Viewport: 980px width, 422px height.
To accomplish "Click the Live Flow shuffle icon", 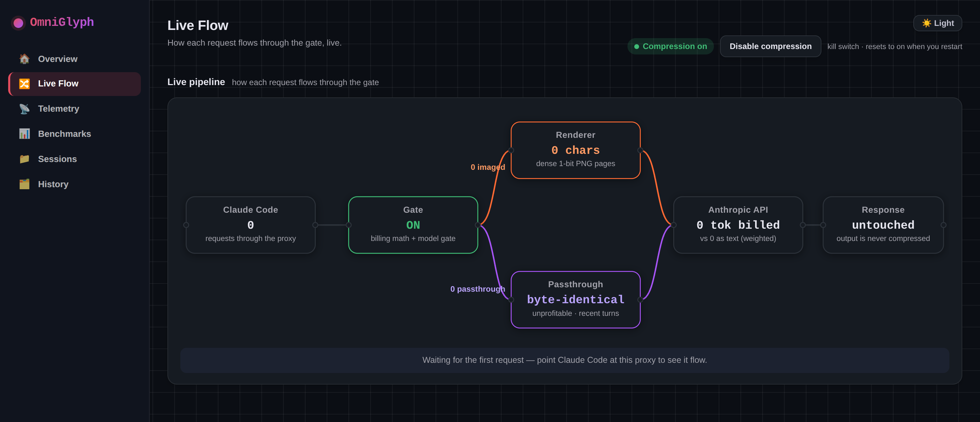I will (24, 84).
